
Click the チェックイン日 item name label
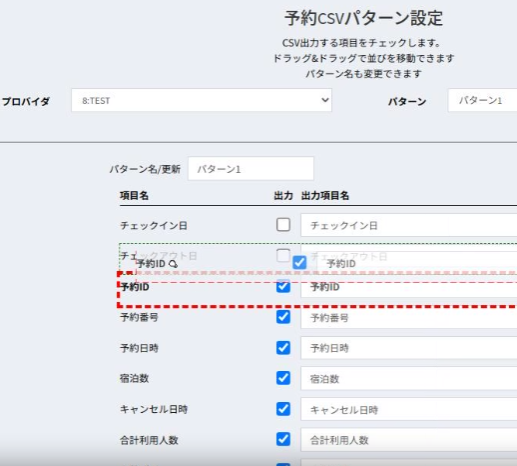154,226
